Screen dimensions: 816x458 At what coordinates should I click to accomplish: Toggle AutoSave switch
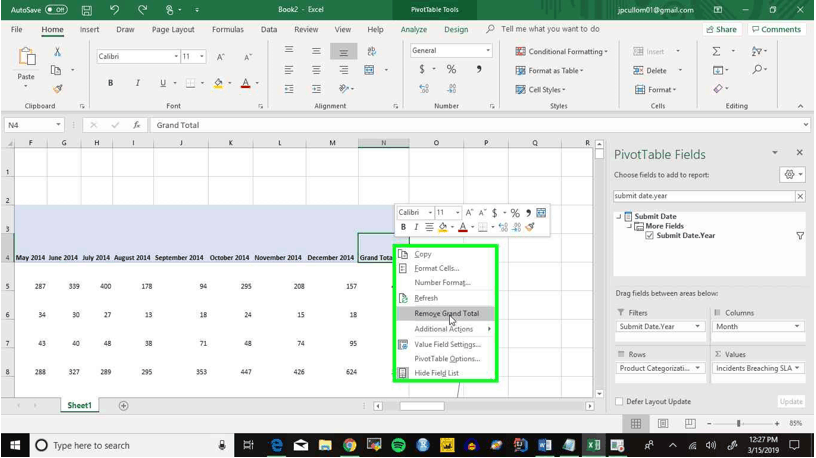coord(56,9)
